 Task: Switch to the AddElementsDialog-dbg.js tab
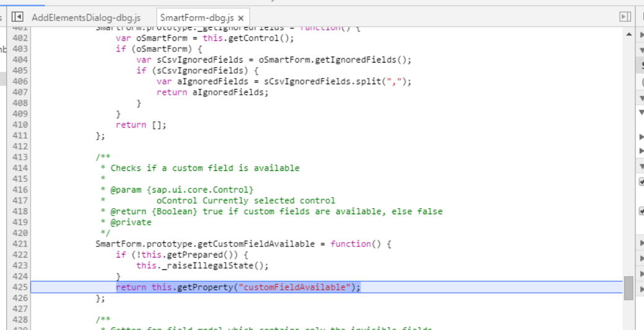(86, 18)
